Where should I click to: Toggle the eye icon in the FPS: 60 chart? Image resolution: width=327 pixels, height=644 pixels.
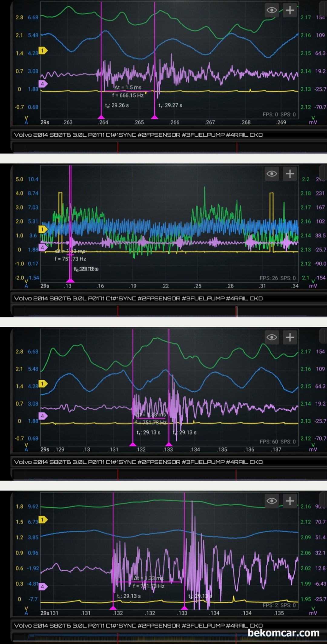[x=272, y=337]
